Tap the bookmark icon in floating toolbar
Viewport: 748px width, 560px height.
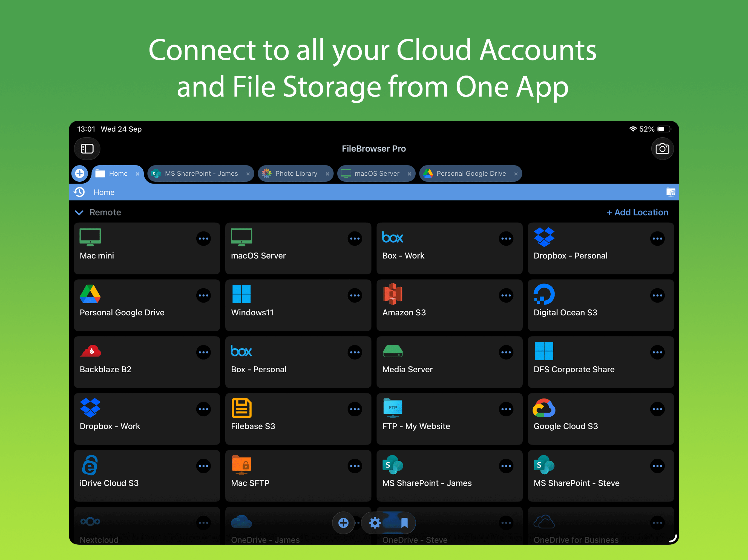tap(404, 523)
